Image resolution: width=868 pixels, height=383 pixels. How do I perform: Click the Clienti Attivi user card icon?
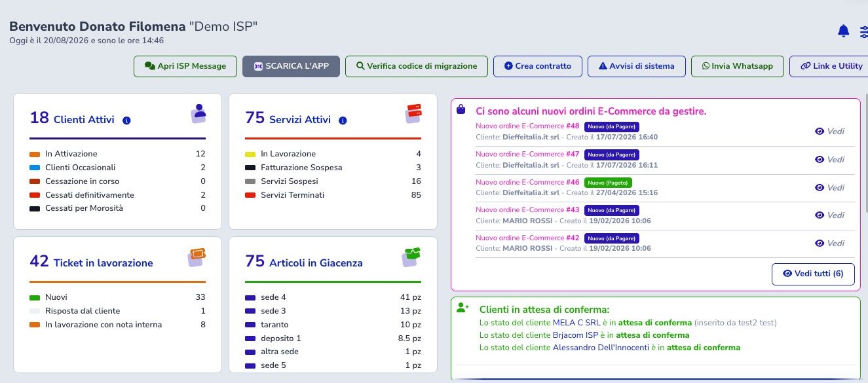(x=198, y=113)
